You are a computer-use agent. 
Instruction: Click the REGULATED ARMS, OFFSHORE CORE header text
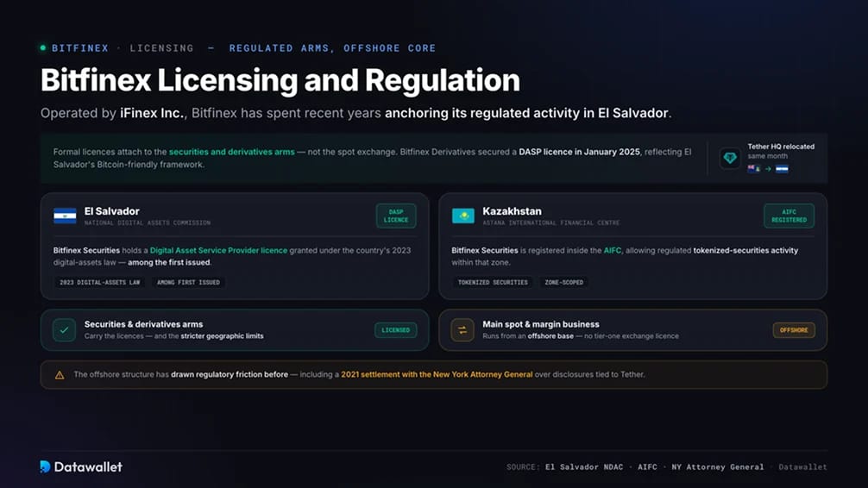(333, 48)
